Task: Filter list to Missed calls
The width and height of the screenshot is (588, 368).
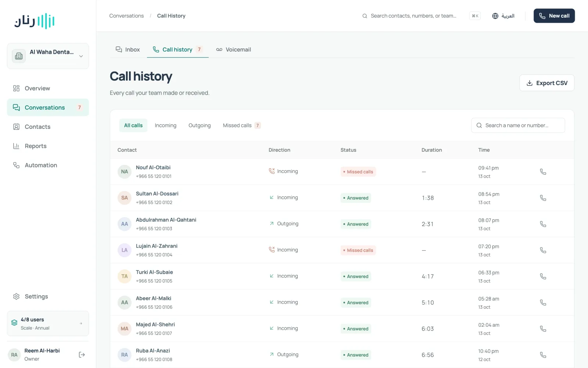Action: 241,125
